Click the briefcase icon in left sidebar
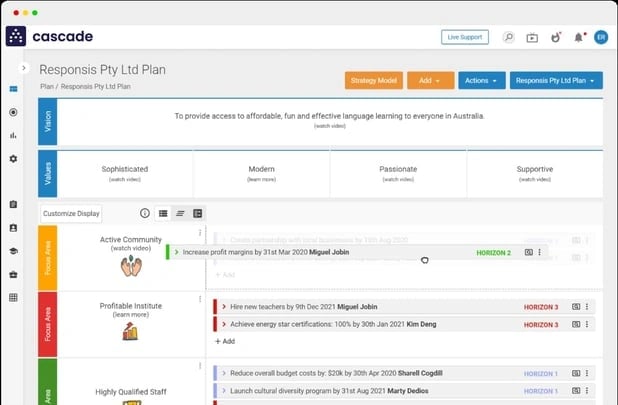Image resolution: width=618 pixels, height=405 pixels. pos(13,274)
